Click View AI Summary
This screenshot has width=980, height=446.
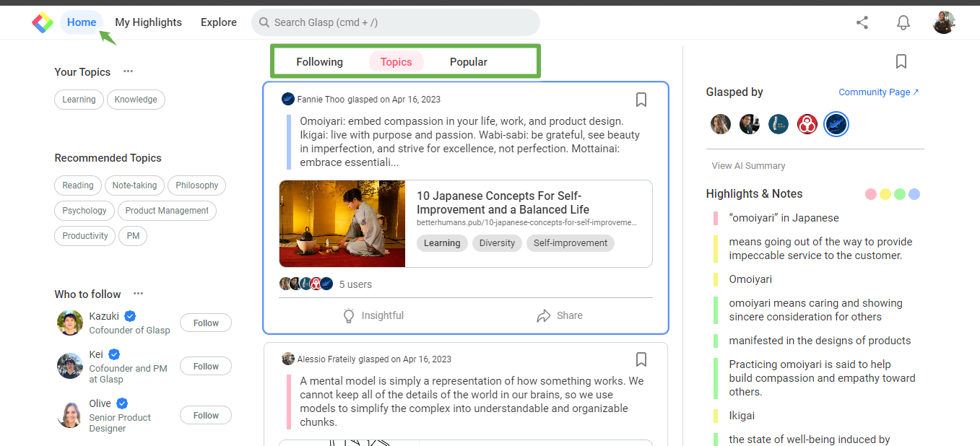[x=748, y=166]
